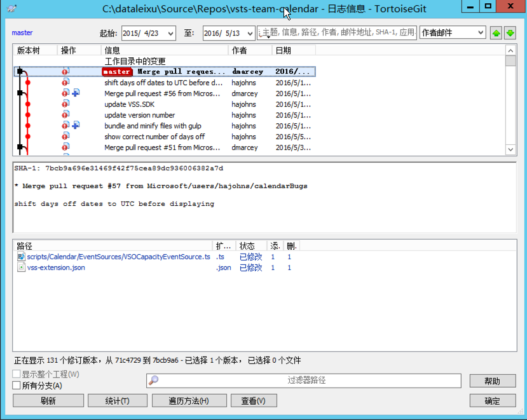Click the 统计(T) button
This screenshot has width=527, height=420.
coord(118,400)
